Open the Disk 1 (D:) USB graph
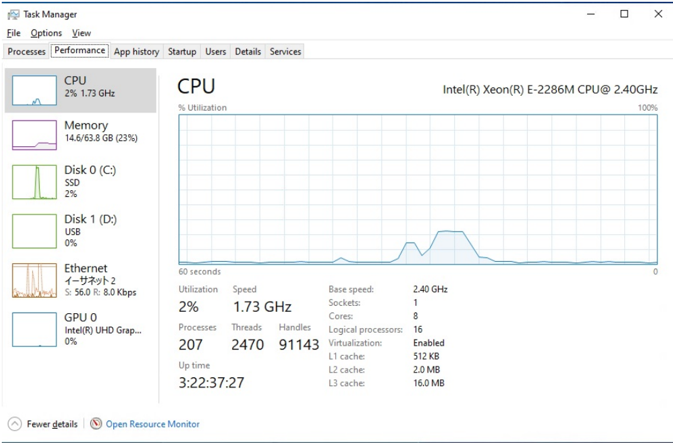The height and width of the screenshot is (445, 673). (34, 231)
